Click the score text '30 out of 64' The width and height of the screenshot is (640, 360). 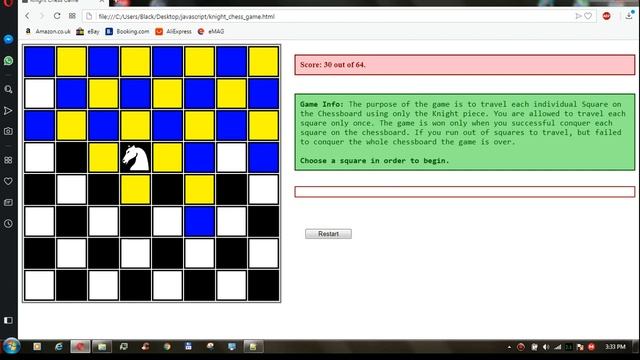pos(344,65)
